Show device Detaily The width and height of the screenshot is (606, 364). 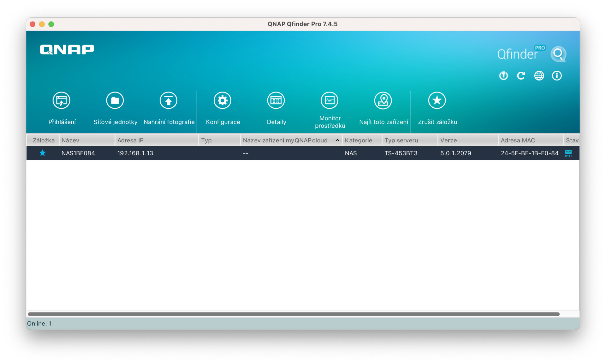click(x=276, y=100)
